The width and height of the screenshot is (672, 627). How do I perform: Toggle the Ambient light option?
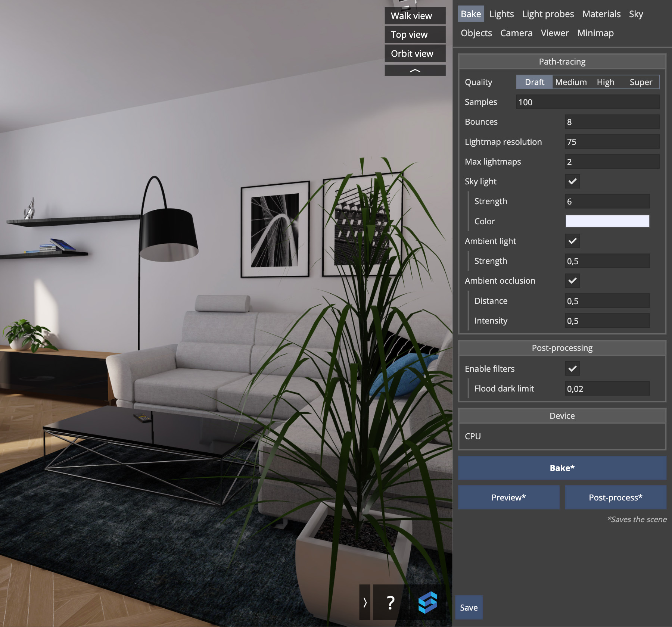pyautogui.click(x=572, y=241)
